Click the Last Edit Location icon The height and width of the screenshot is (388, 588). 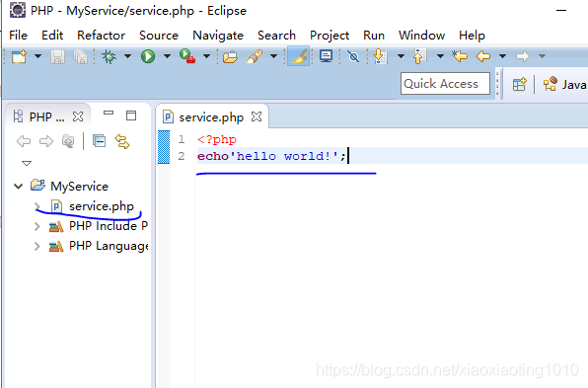click(460, 56)
